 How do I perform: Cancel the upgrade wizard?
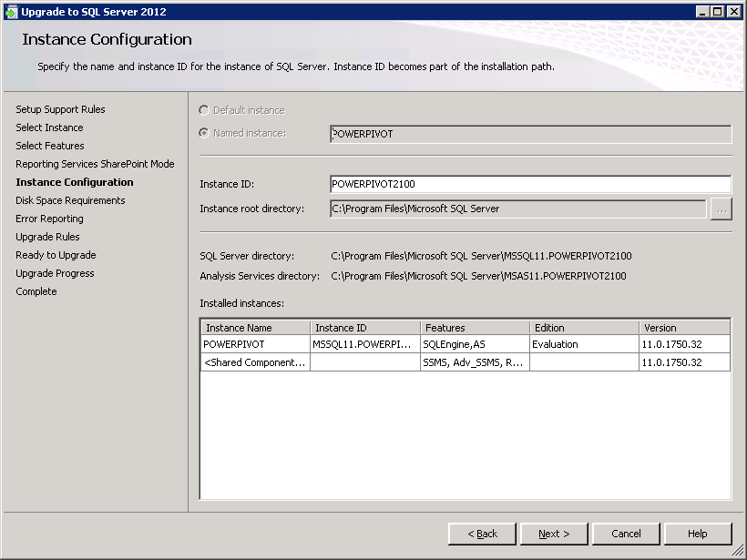pyautogui.click(x=626, y=534)
